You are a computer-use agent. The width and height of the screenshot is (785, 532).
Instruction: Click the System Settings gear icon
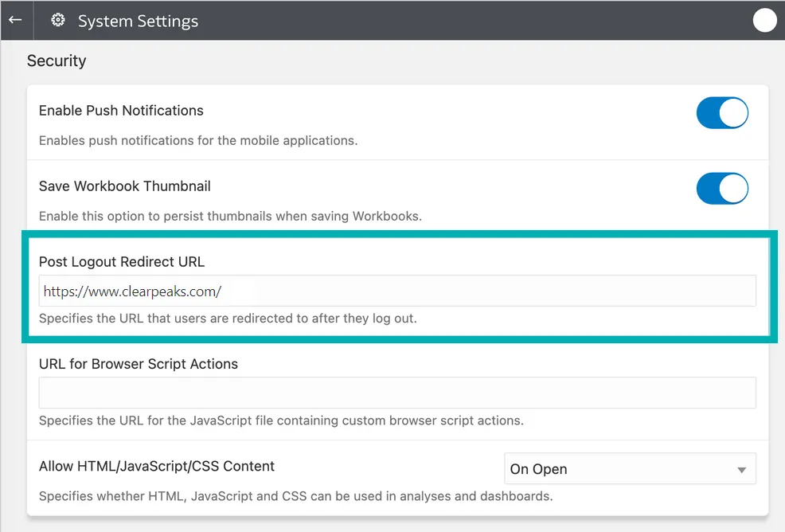point(58,21)
